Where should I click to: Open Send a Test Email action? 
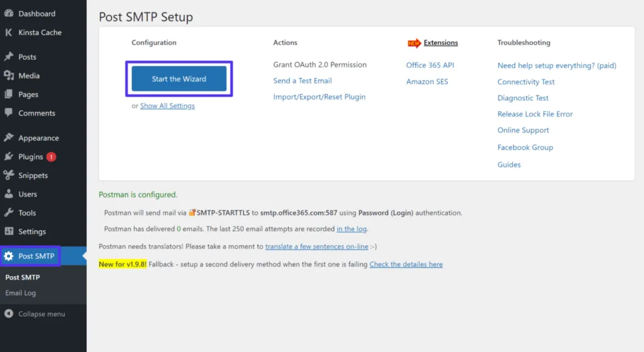click(303, 80)
